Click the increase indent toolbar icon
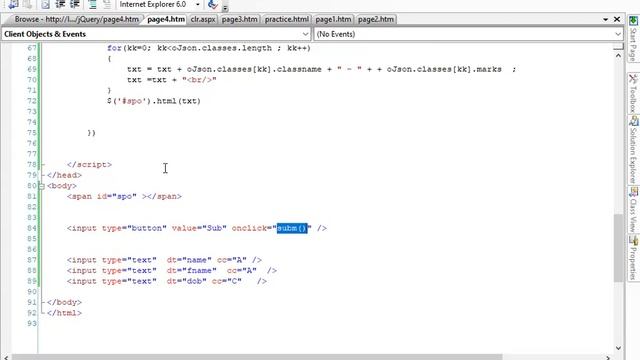Screen dimensions: 640x360 pyautogui.click(x=75, y=4)
